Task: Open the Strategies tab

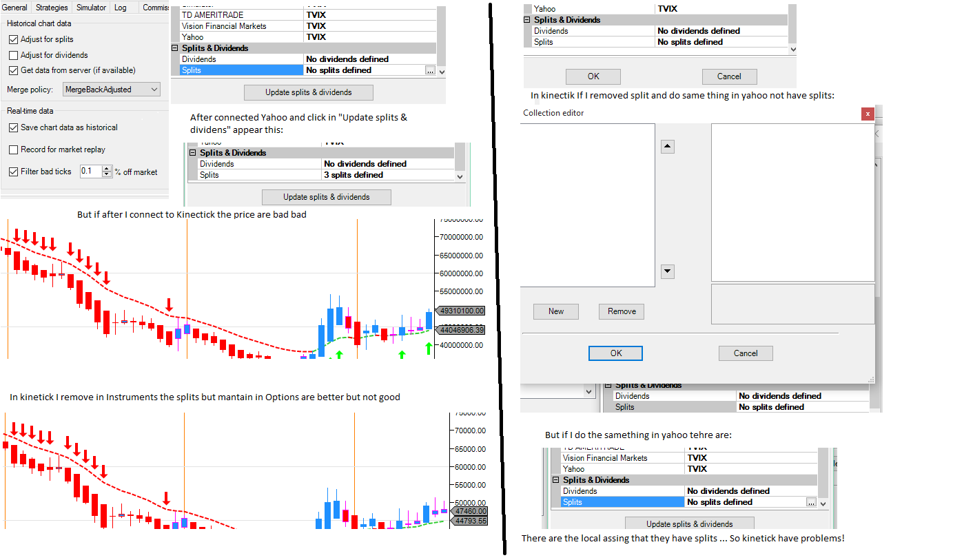Action: [x=52, y=8]
